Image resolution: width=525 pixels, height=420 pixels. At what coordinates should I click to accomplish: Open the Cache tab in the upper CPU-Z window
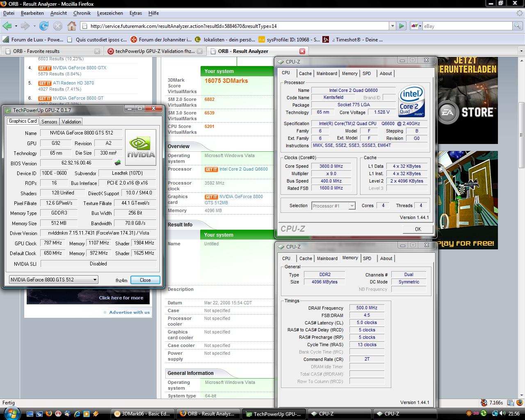[305, 73]
